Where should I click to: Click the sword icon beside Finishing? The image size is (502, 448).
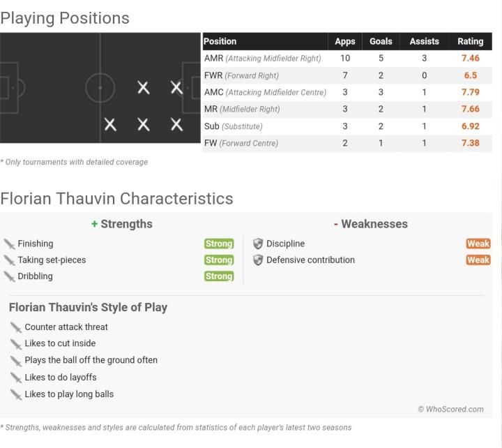(9, 244)
